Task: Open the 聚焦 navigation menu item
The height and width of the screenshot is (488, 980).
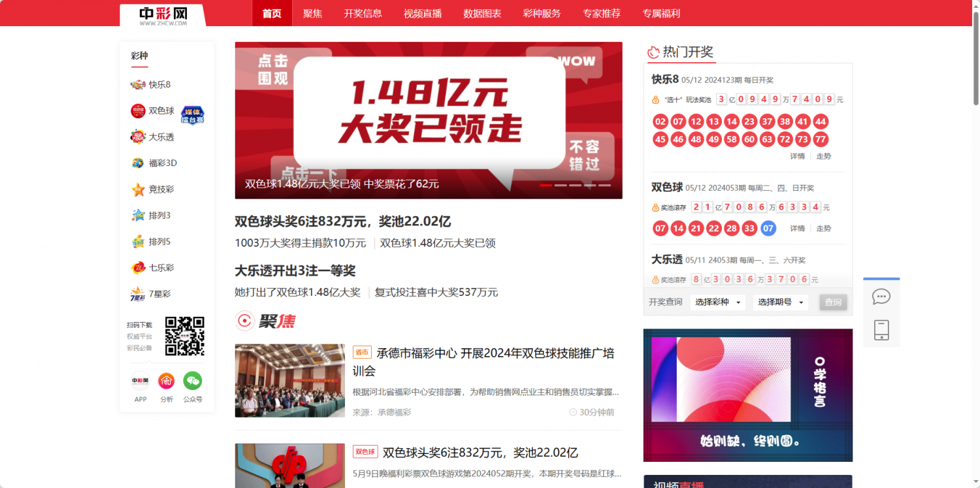Action: tap(312, 13)
